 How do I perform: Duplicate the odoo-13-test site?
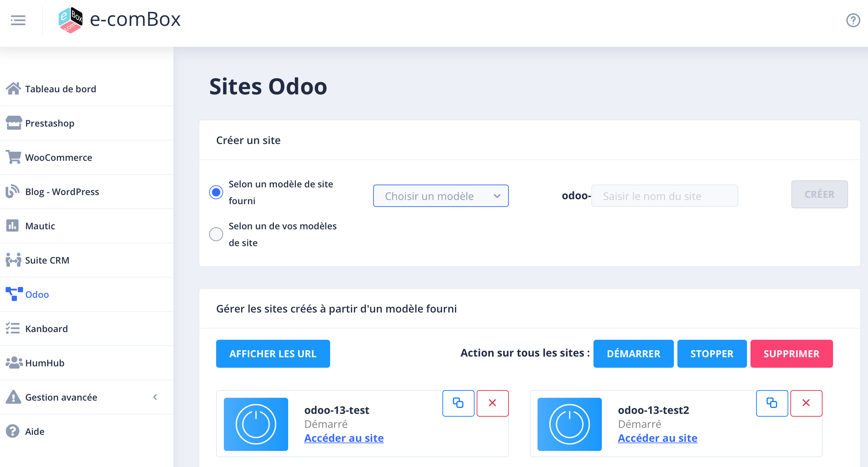tap(458, 403)
